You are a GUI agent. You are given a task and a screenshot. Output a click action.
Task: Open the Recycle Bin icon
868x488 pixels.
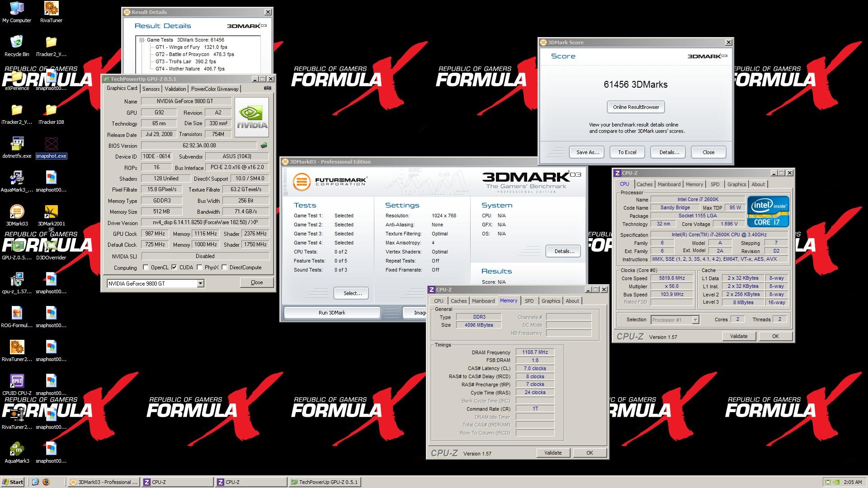[x=17, y=46]
